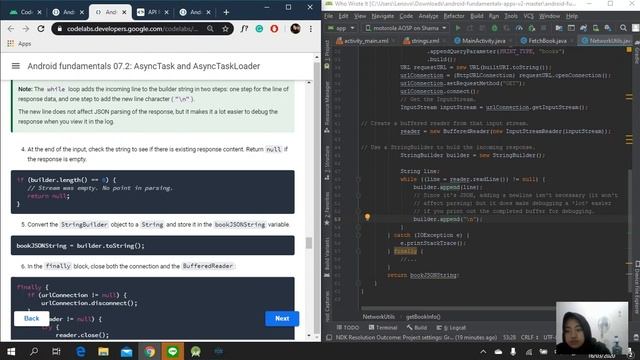Close the API Chrome tab
The height and width of the screenshot is (360, 640).
pyautogui.click(x=166, y=12)
